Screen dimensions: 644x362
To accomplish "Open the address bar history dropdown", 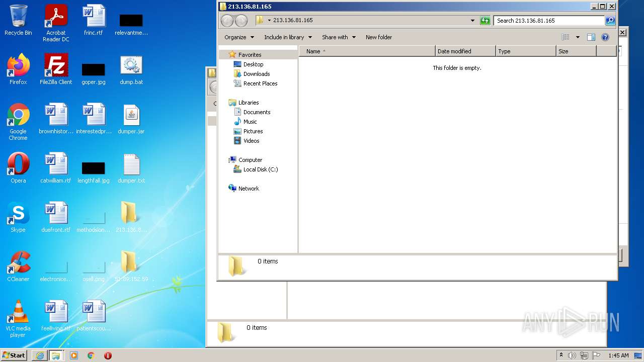I will [472, 21].
